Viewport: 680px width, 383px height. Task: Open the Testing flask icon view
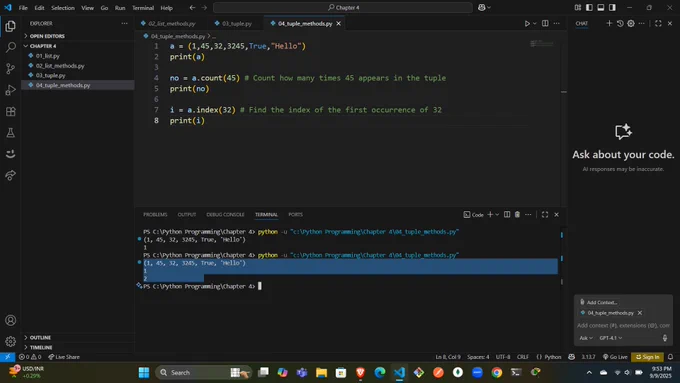point(10,133)
